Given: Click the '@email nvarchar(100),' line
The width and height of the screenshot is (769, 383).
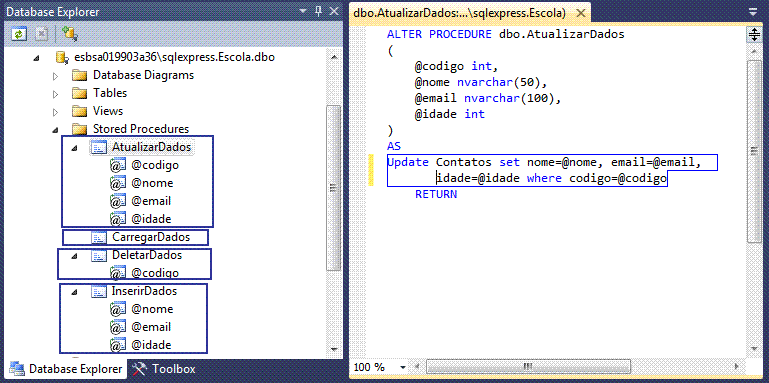Looking at the screenshot, I should click(487, 99).
